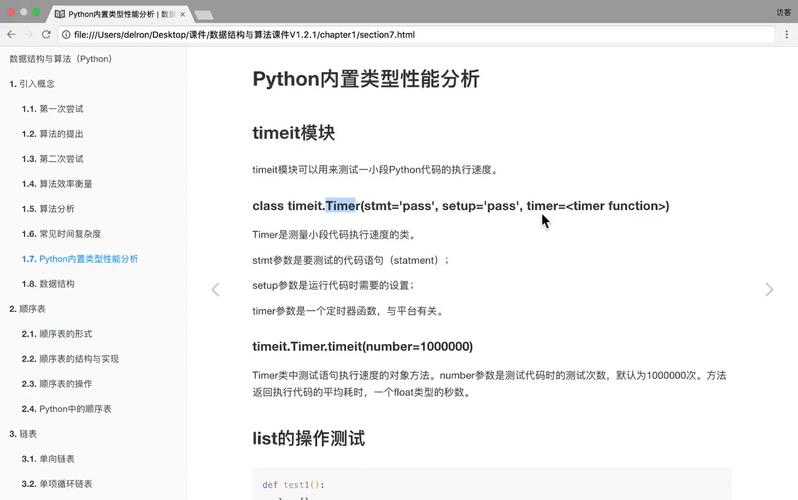Screen dimensions: 798x500
Task: Open section 1.6. 常见时间复杂度
Action: (62, 234)
